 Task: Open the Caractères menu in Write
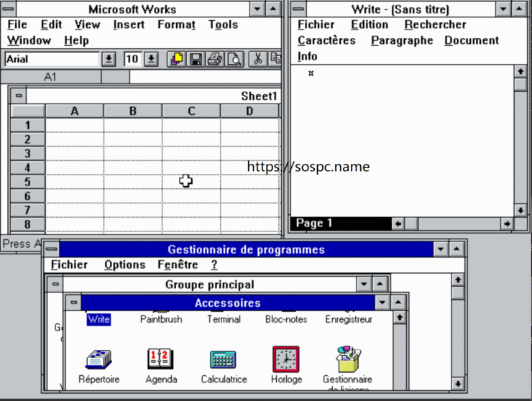point(326,41)
